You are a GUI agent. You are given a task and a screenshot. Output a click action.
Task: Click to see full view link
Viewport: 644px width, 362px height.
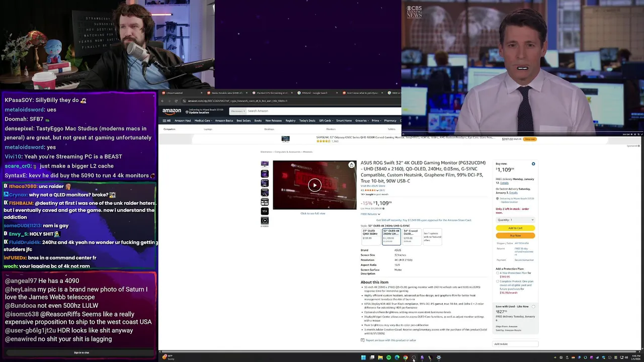313,214
